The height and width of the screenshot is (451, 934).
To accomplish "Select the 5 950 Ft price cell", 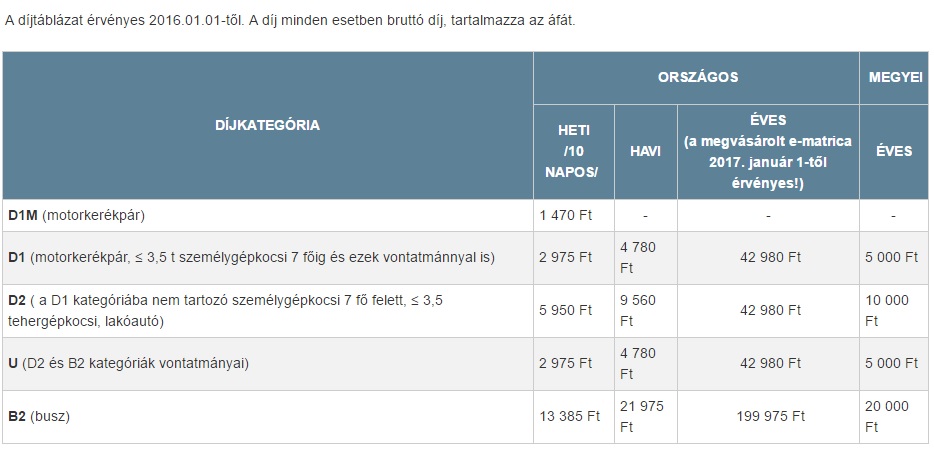I will tap(568, 310).
